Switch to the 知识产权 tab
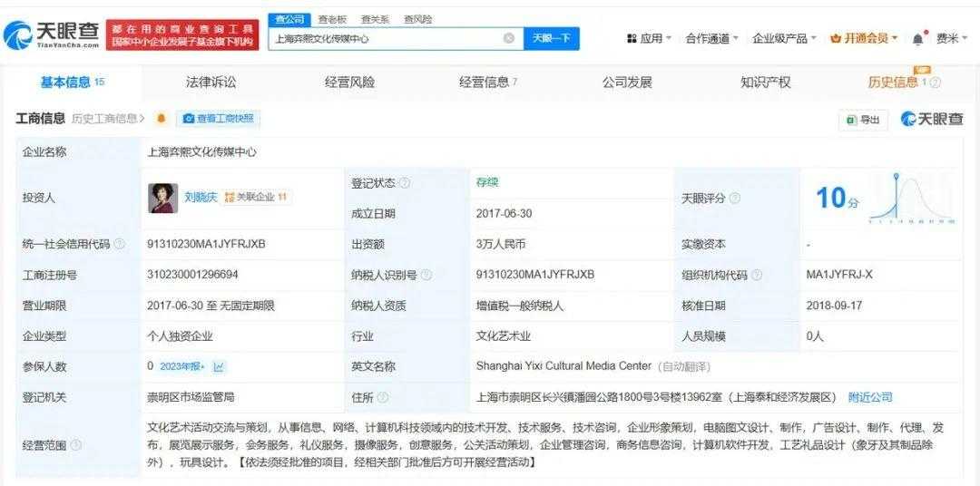This screenshot has width=980, height=486. coord(765,83)
